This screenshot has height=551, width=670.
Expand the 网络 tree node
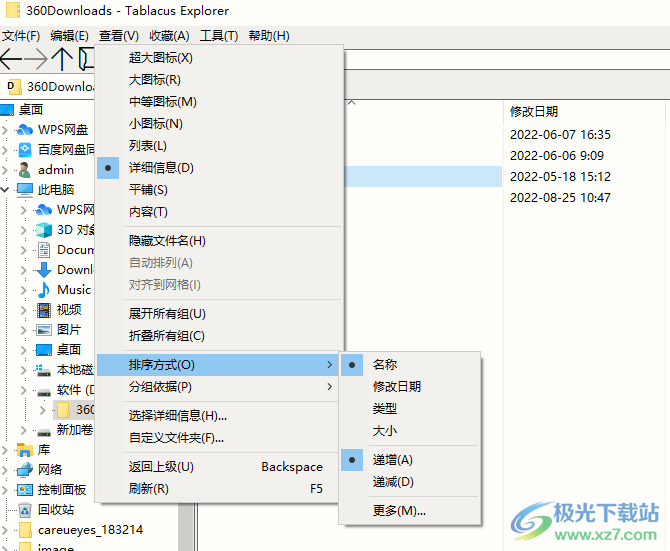click(5, 470)
